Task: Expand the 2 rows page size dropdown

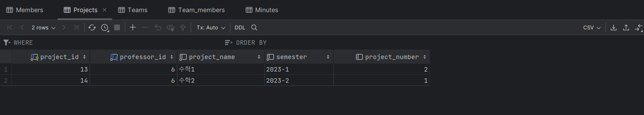Action: [43, 28]
